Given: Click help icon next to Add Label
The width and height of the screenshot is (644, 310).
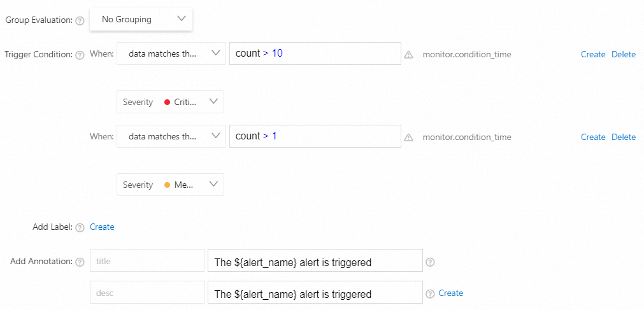Looking at the screenshot, I should click(80, 227).
